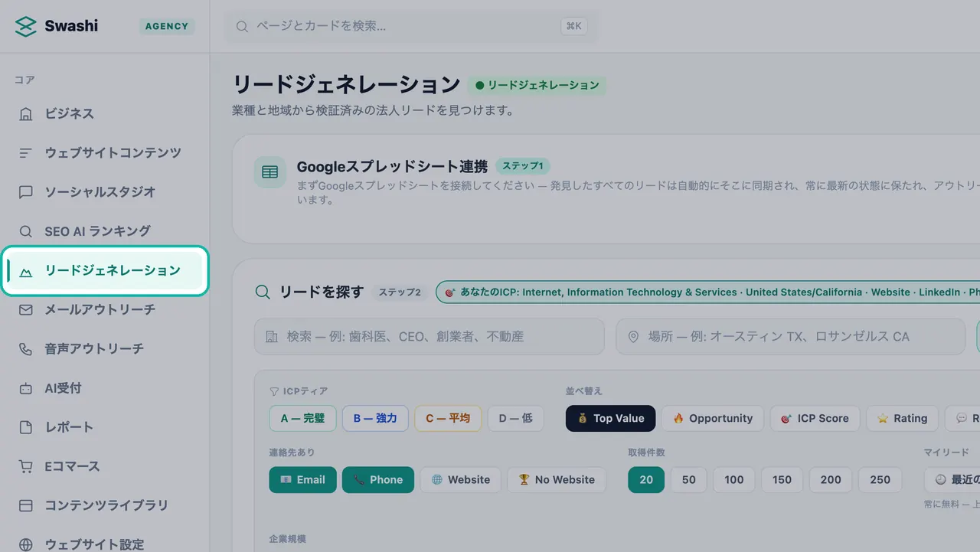980x552 pixels.
Task: Click the 音声アウトリーチ phone icon
Action: click(x=26, y=349)
